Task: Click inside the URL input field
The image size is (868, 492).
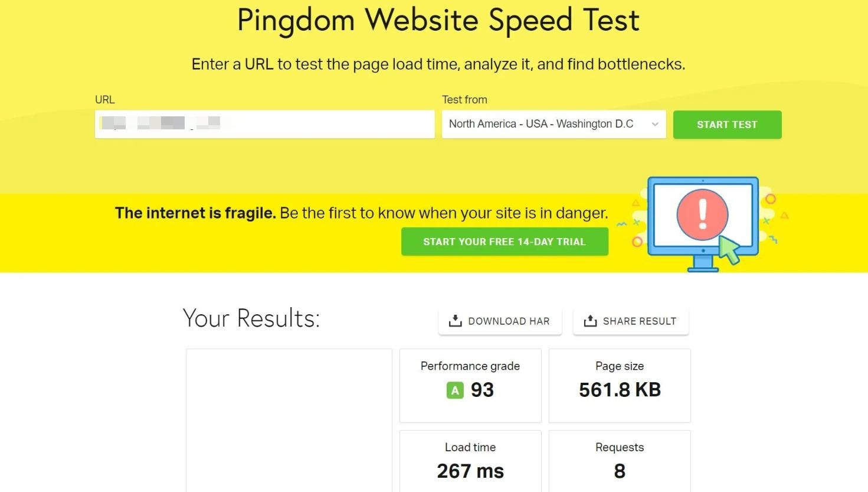Action: tap(264, 124)
